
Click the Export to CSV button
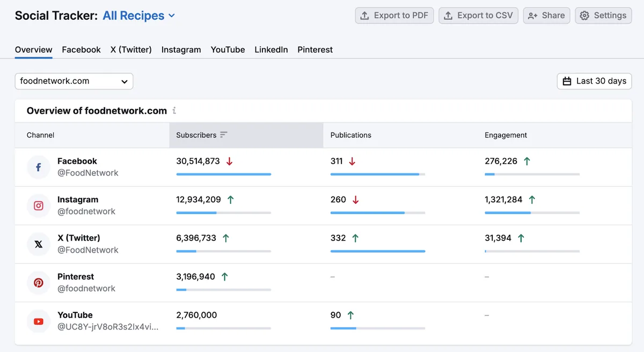pyautogui.click(x=479, y=16)
